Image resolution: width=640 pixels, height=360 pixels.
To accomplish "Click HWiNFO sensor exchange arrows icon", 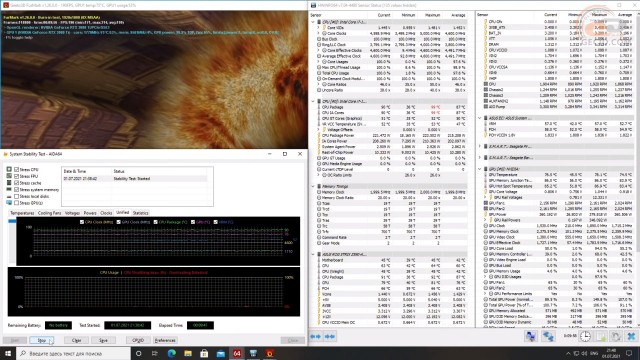I will [548, 336].
